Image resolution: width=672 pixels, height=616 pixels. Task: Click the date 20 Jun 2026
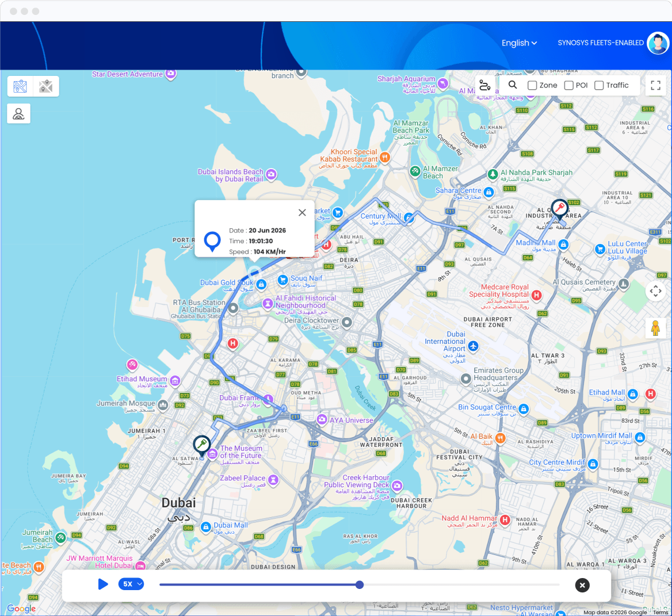[x=268, y=230]
